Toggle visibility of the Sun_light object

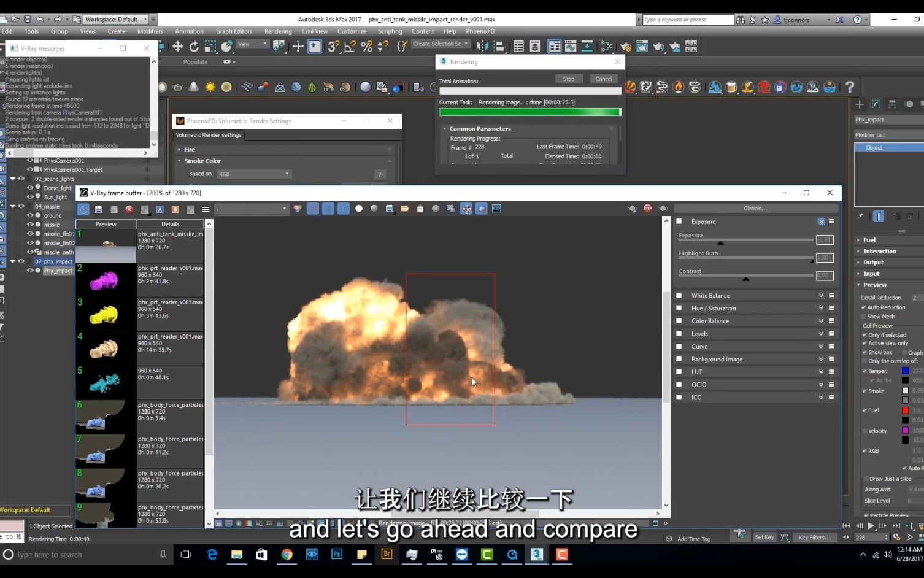tap(30, 196)
